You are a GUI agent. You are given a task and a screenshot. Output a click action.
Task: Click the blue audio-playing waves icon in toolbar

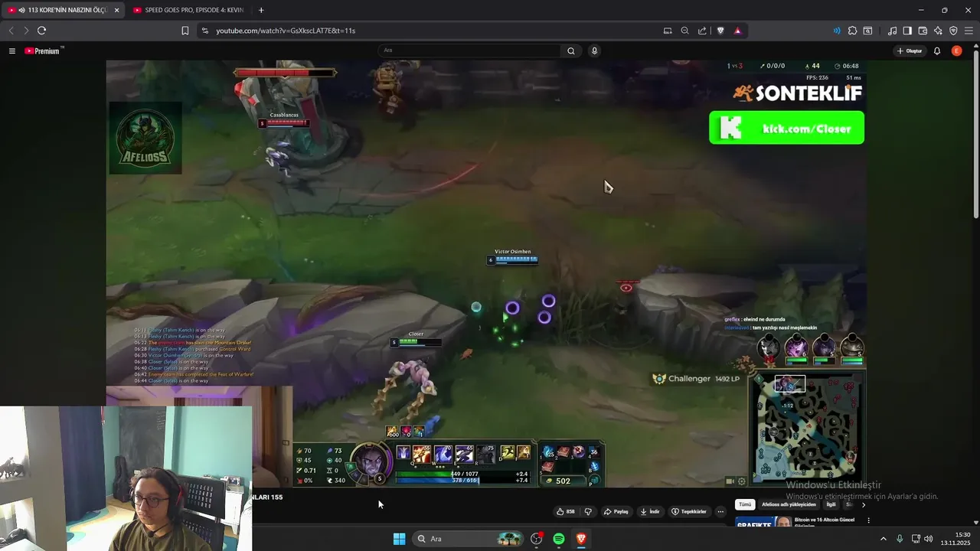(836, 31)
